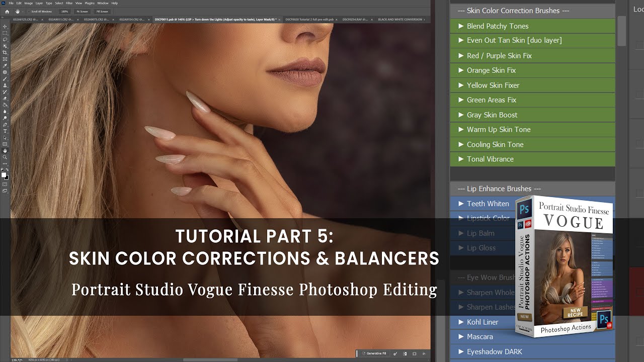The width and height of the screenshot is (644, 362).
Task: Expand the Green Areas Fix action
Action: [461, 100]
